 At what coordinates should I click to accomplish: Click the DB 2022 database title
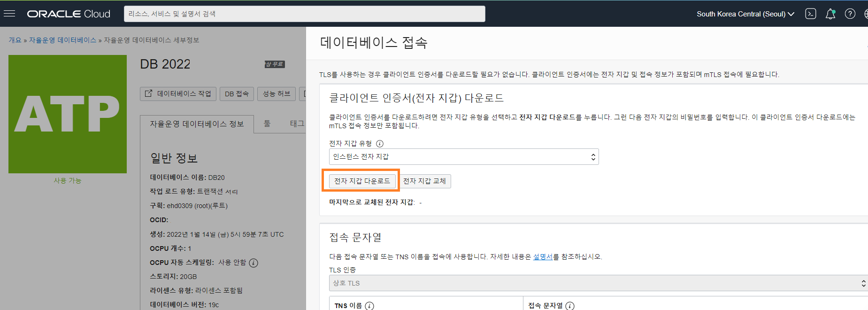point(165,64)
